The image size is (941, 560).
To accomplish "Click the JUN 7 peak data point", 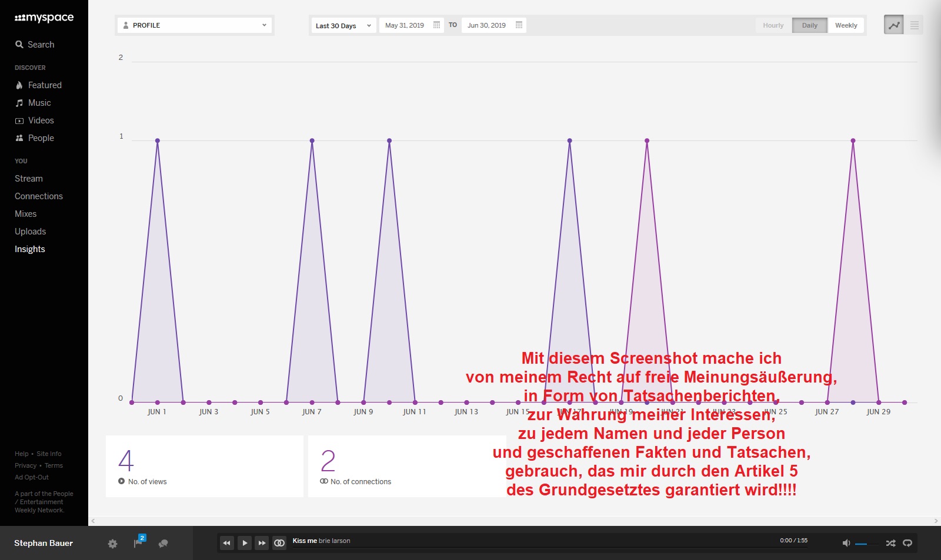I will [312, 140].
